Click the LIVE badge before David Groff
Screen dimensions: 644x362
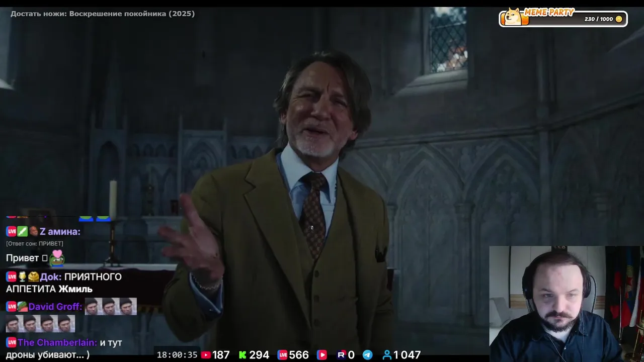(x=12, y=306)
